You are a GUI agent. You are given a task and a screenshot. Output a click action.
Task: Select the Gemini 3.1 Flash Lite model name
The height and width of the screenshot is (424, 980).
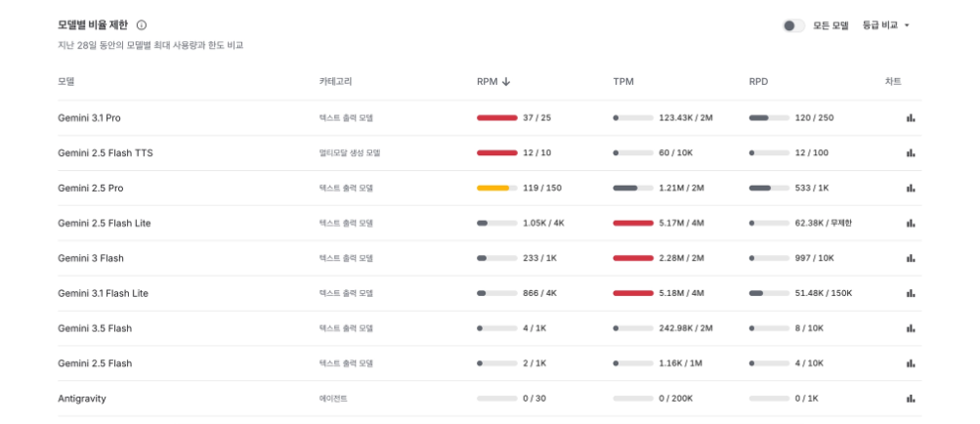tap(103, 293)
